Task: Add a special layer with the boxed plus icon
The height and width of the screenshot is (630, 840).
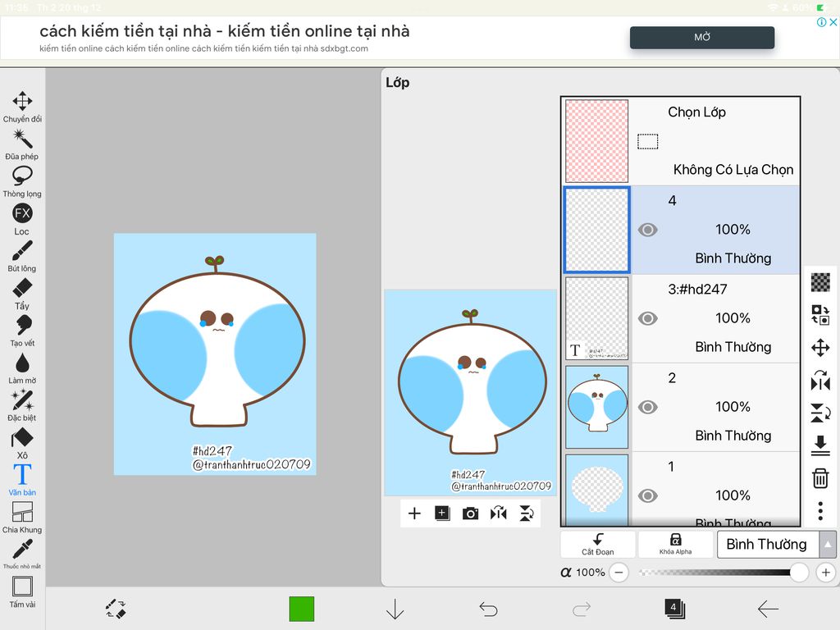Action: (x=442, y=514)
